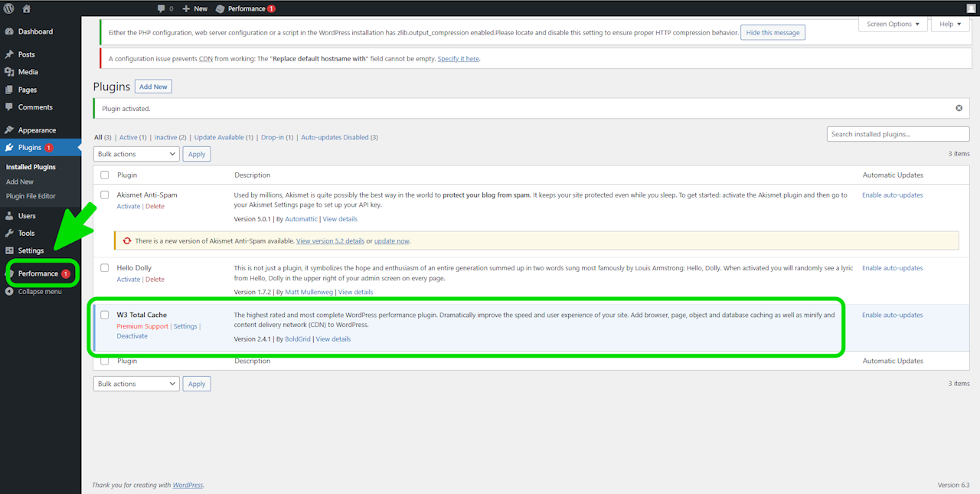
Task: Open Performance in top admin bar
Action: [x=245, y=8]
